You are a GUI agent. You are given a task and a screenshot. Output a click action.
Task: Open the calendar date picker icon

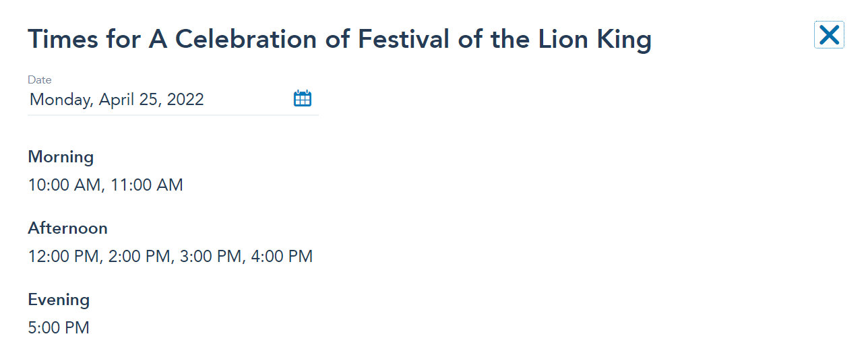303,99
